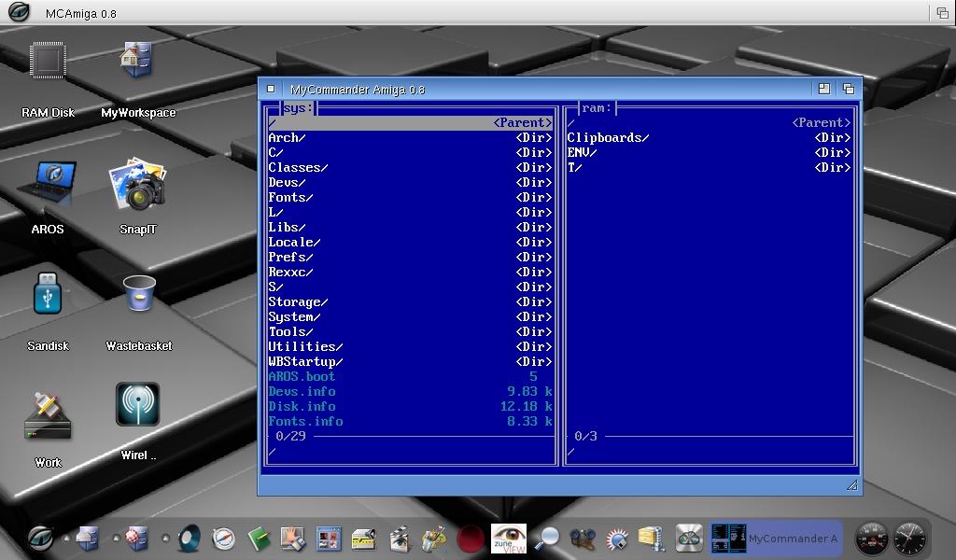Screen dimensions: 956x560
Task: Launch the paint brushes palette dock icon
Action: pos(434,539)
